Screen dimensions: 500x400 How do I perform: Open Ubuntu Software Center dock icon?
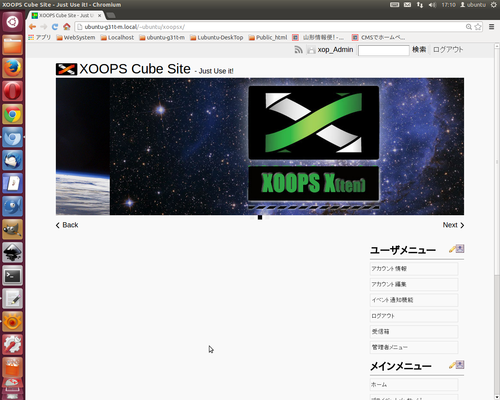pyautogui.click(x=13, y=367)
